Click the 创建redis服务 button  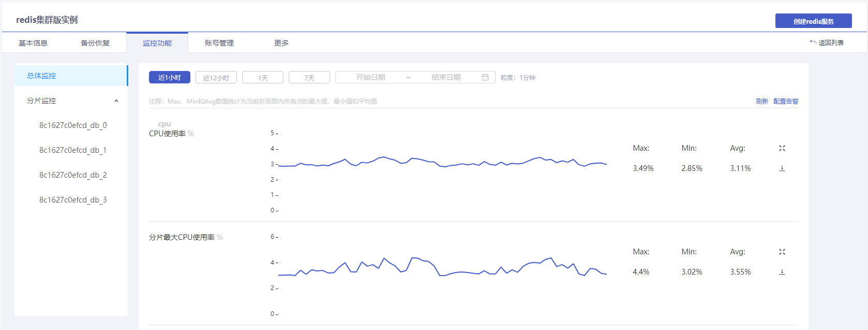[x=814, y=21]
